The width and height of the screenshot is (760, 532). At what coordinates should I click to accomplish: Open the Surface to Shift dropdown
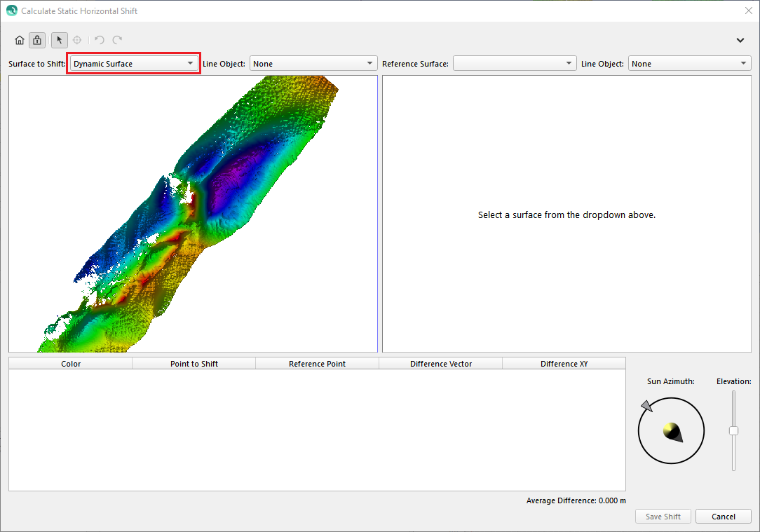(134, 64)
